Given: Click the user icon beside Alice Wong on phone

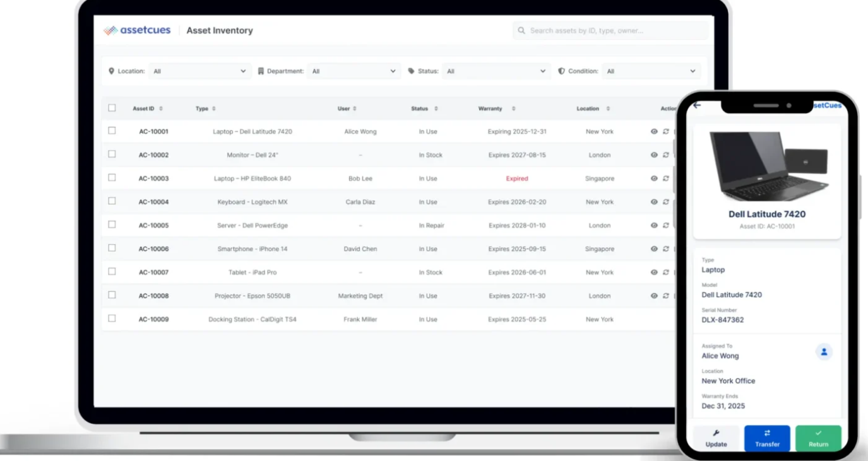Looking at the screenshot, I should [x=824, y=352].
